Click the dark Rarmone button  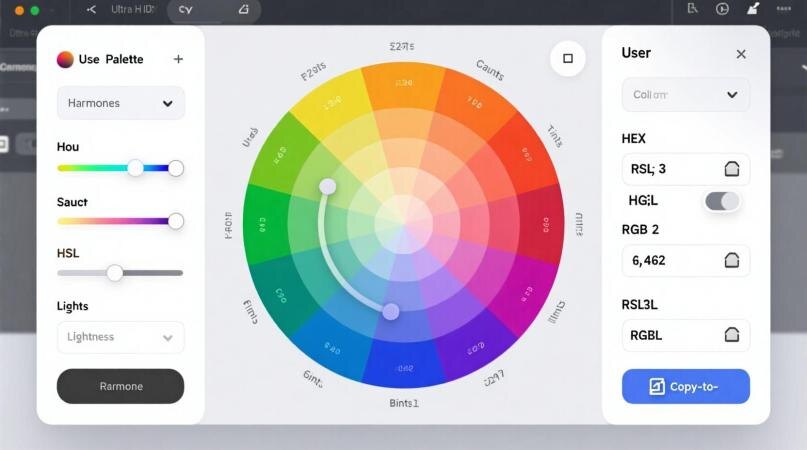(120, 386)
